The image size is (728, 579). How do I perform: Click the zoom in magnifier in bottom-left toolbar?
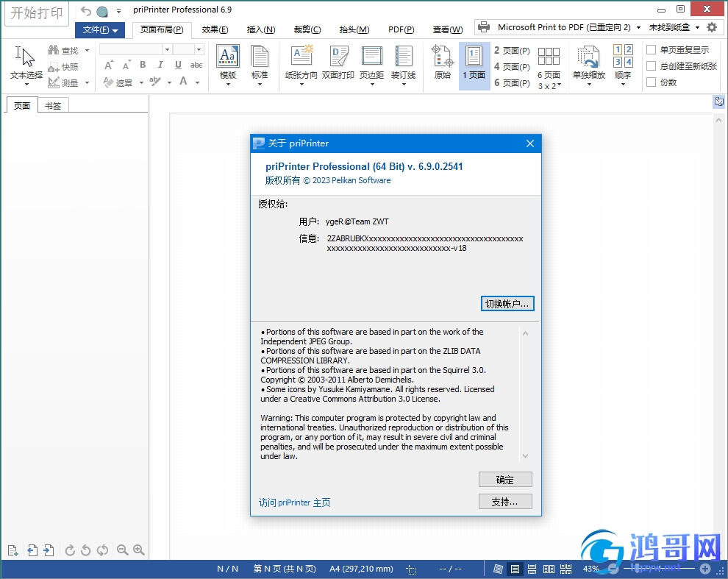pos(139,550)
